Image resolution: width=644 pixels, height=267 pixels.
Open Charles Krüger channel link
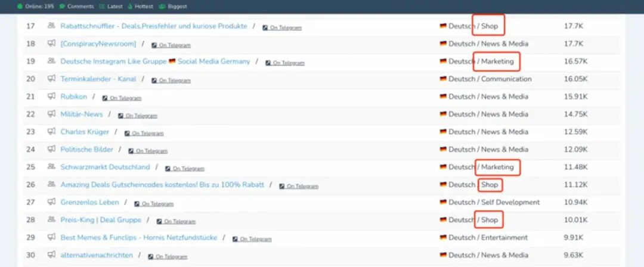tap(85, 132)
